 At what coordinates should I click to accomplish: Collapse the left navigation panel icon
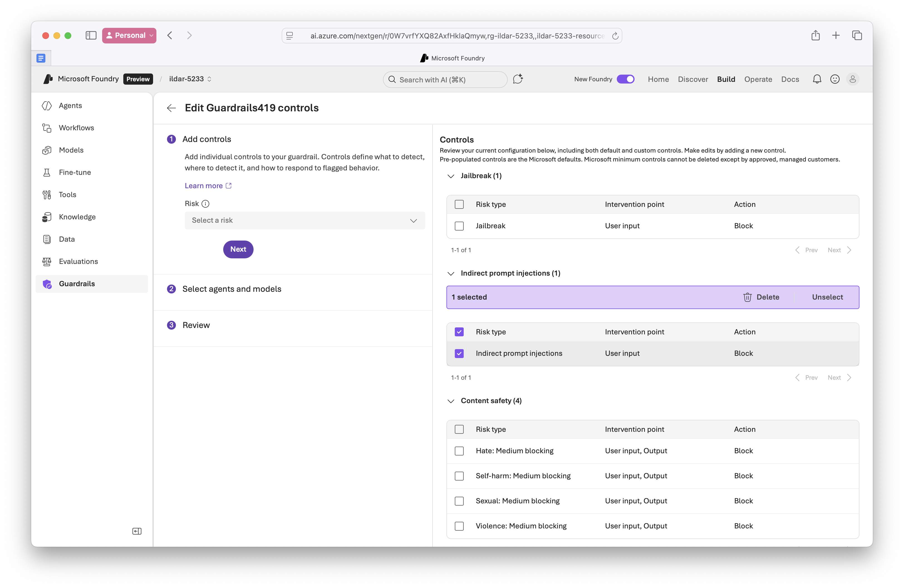coord(137,531)
